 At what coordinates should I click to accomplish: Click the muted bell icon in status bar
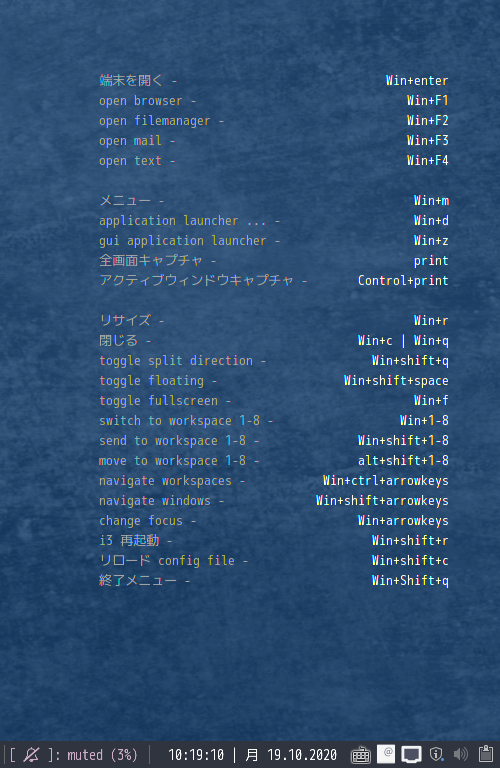(x=31, y=754)
